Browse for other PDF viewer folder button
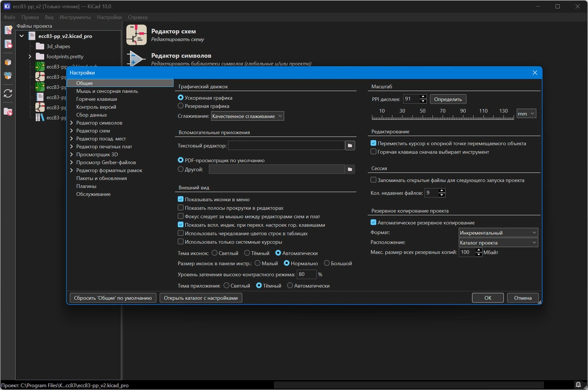The image size is (588, 390). (x=350, y=169)
